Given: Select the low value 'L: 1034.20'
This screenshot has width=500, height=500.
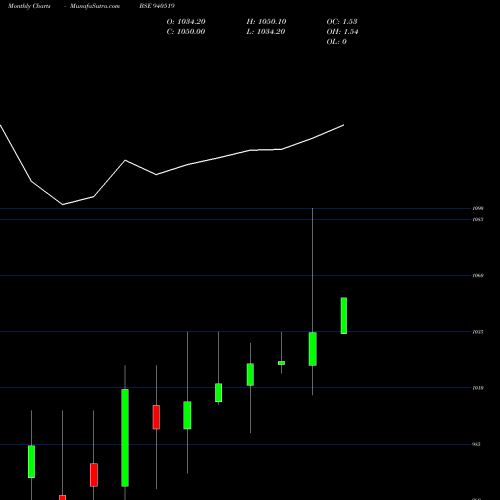Looking at the screenshot, I should [x=266, y=32].
